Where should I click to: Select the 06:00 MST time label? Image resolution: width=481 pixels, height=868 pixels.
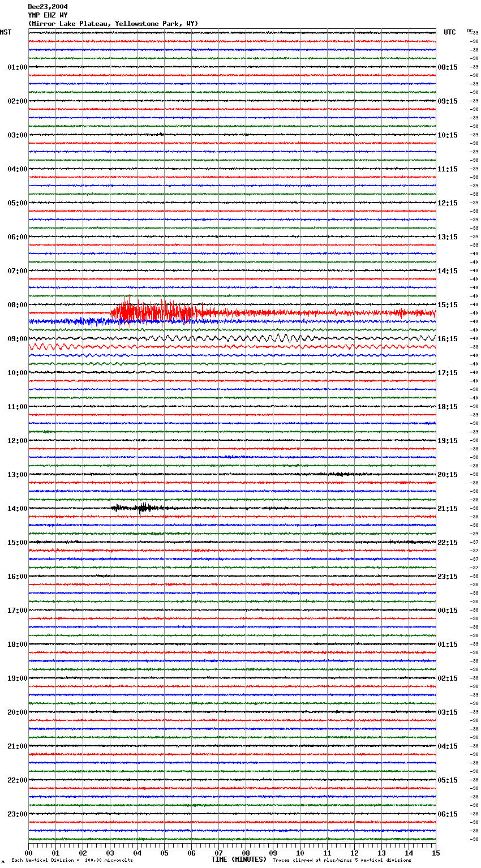[x=18, y=237]
